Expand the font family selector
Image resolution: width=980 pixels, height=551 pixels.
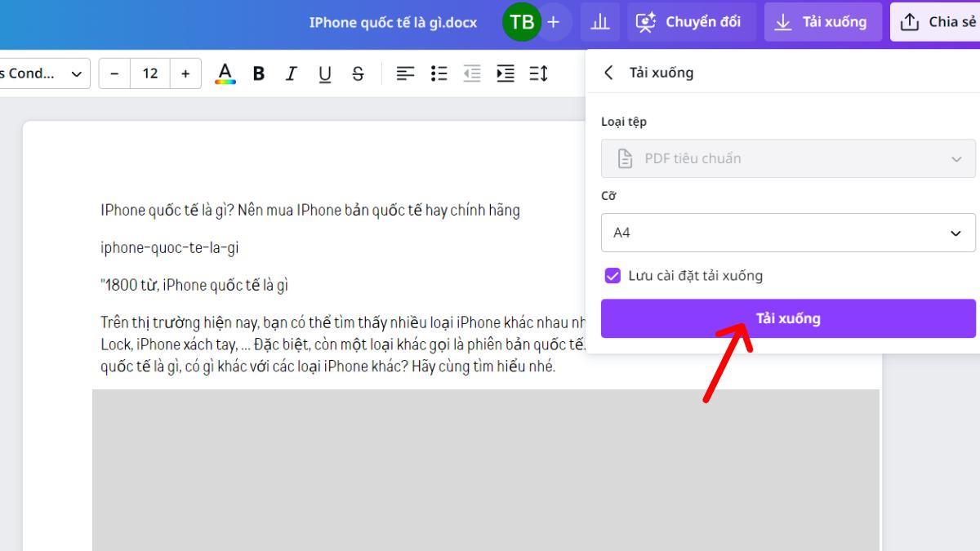76,73
